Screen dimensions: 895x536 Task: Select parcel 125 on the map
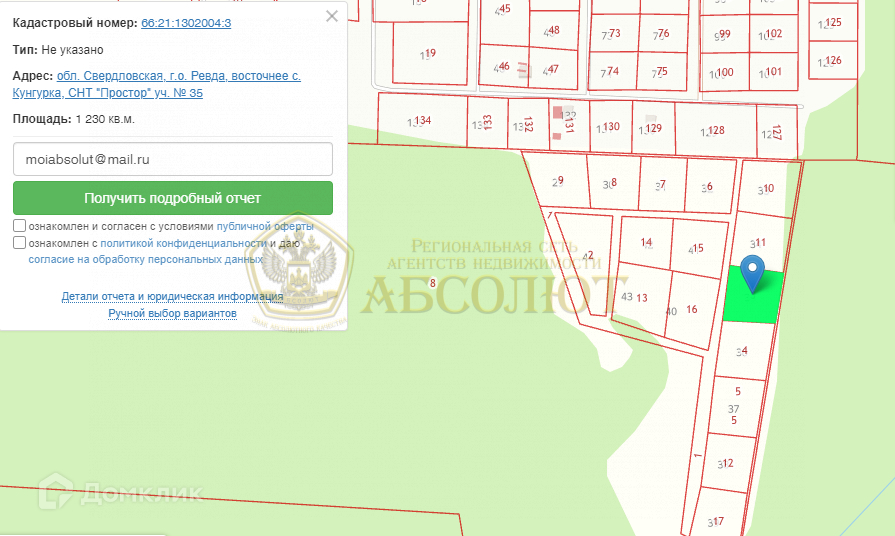click(833, 22)
